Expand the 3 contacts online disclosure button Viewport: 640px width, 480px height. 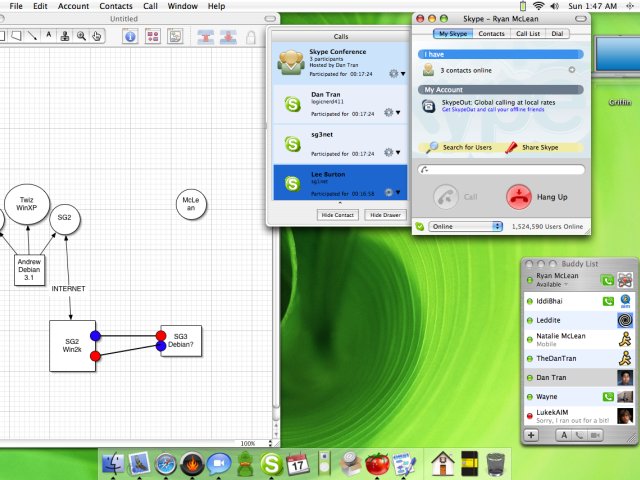click(x=572, y=70)
